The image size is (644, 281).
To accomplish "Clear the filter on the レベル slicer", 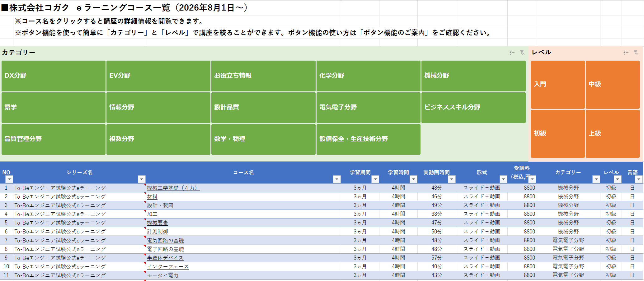I will point(636,53).
